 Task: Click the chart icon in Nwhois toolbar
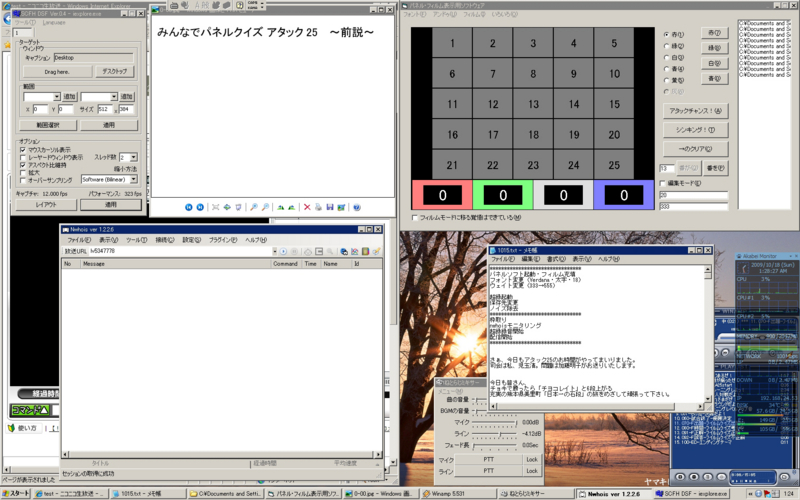(x=355, y=252)
